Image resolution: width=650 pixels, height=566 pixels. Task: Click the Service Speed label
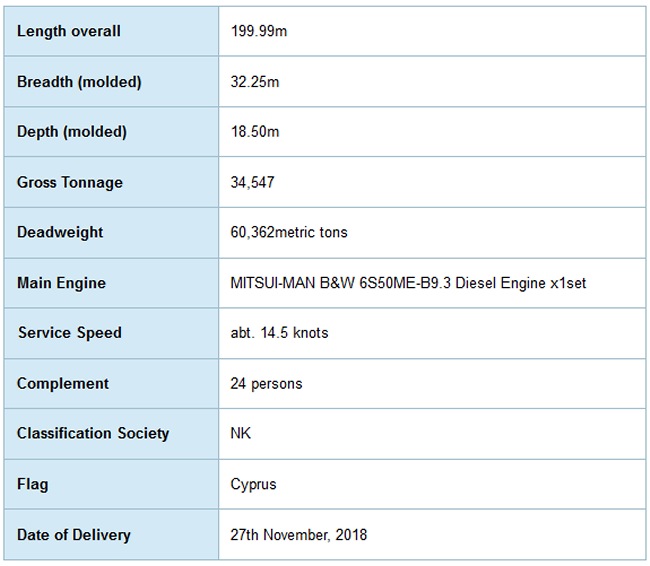pyautogui.click(x=69, y=333)
